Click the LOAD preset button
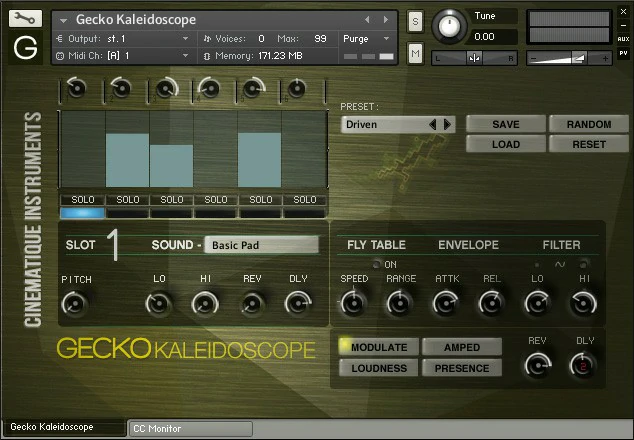 (506, 144)
